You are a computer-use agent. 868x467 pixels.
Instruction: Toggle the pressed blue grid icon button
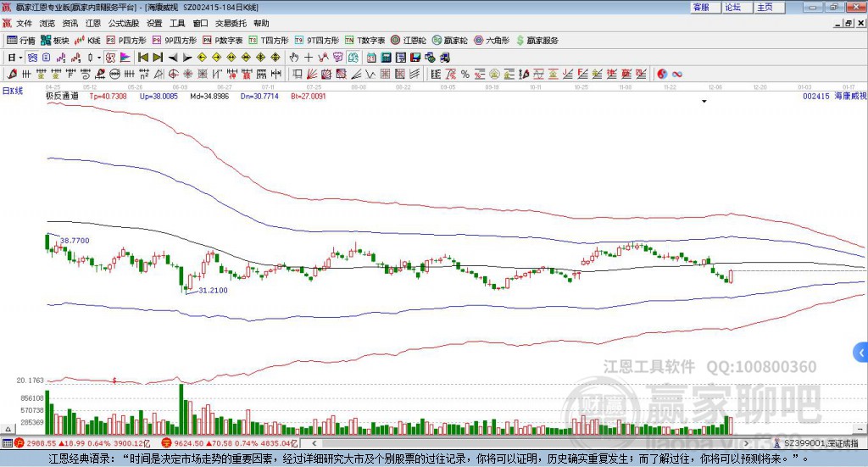[32, 58]
